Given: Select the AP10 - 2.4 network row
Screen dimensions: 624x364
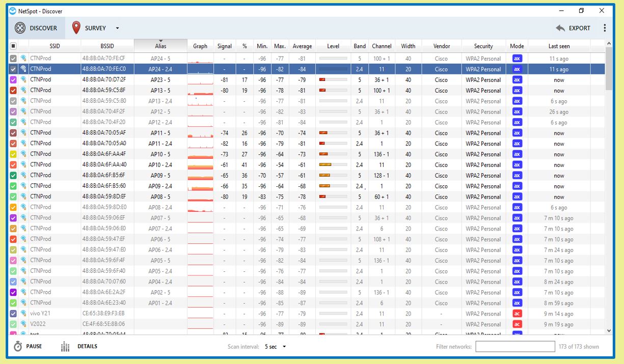Looking at the screenshot, I should [x=160, y=165].
